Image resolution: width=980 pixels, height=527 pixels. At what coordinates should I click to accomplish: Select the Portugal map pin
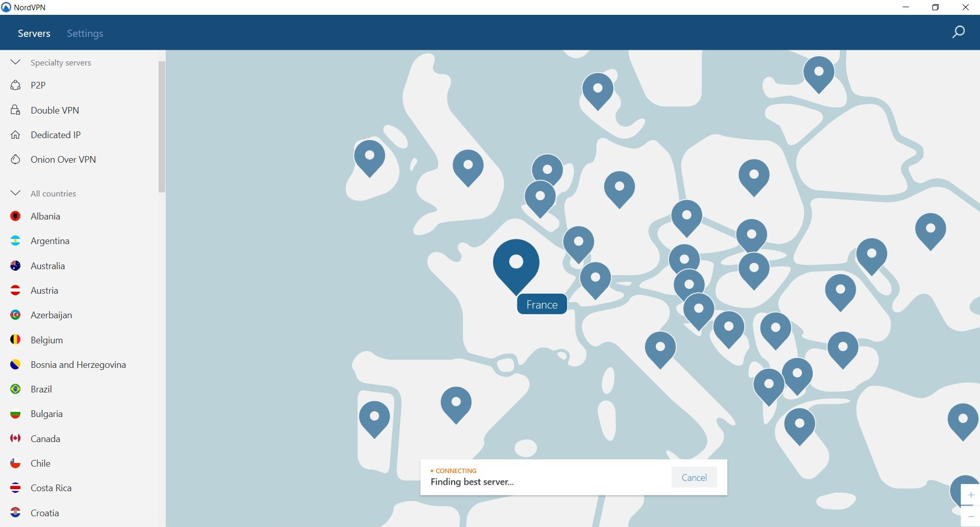[x=374, y=419]
